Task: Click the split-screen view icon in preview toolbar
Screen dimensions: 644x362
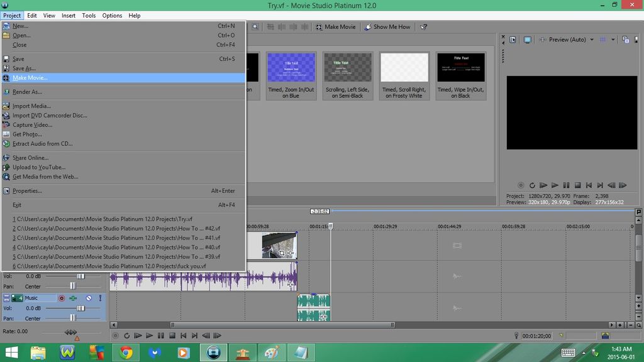Action: [x=513, y=39]
